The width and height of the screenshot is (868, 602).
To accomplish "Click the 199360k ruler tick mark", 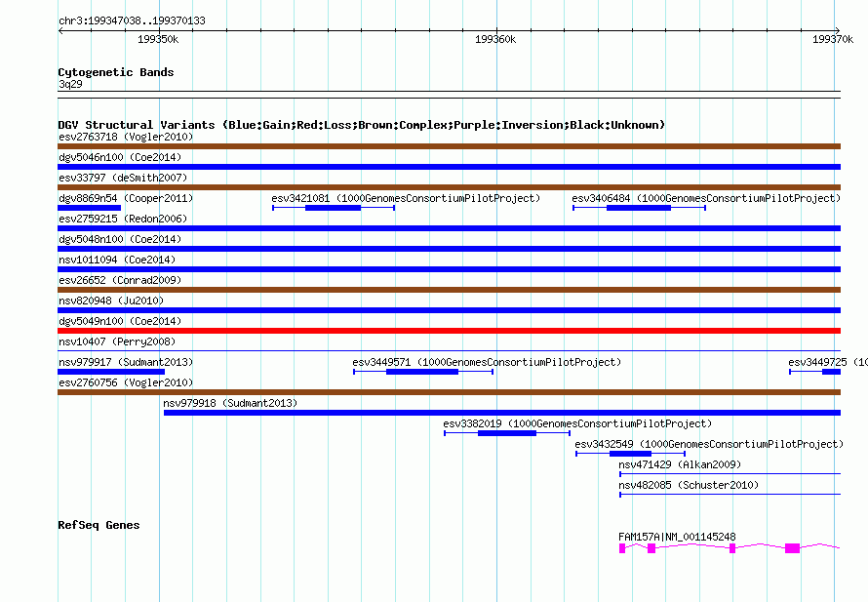I will tap(496, 30).
